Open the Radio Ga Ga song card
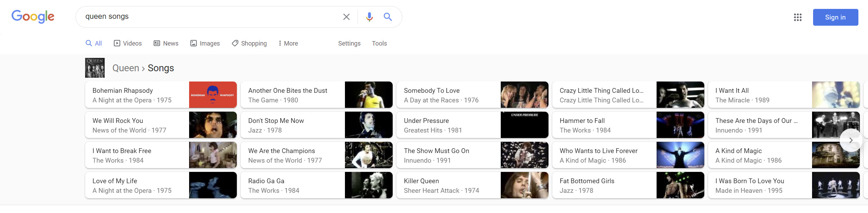Image resolution: width=868 pixels, height=213 pixels. (316, 185)
